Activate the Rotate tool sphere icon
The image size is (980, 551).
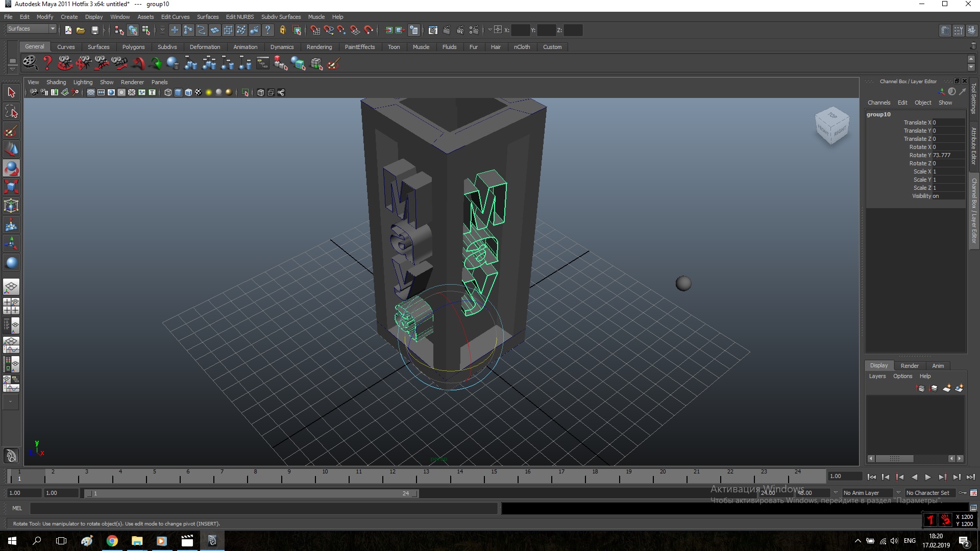point(11,168)
